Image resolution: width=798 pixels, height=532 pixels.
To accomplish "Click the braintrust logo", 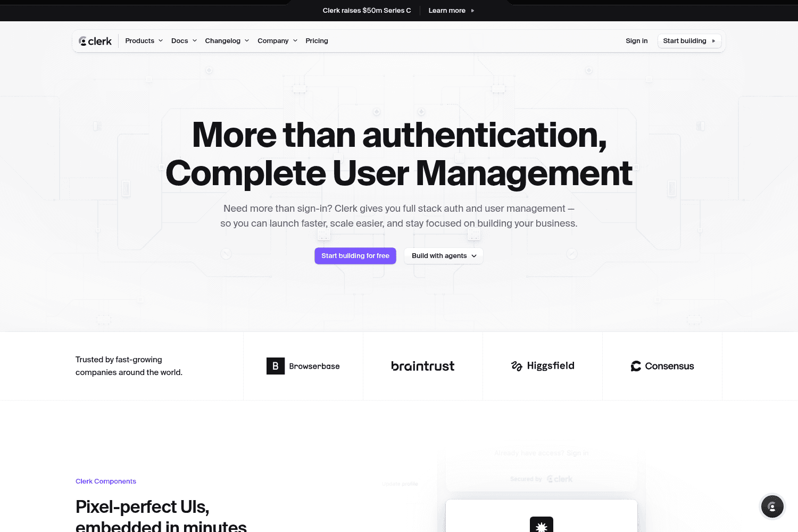I will click(423, 366).
